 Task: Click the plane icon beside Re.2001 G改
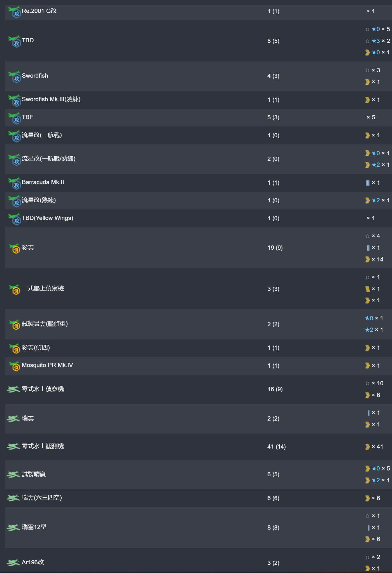(14, 12)
